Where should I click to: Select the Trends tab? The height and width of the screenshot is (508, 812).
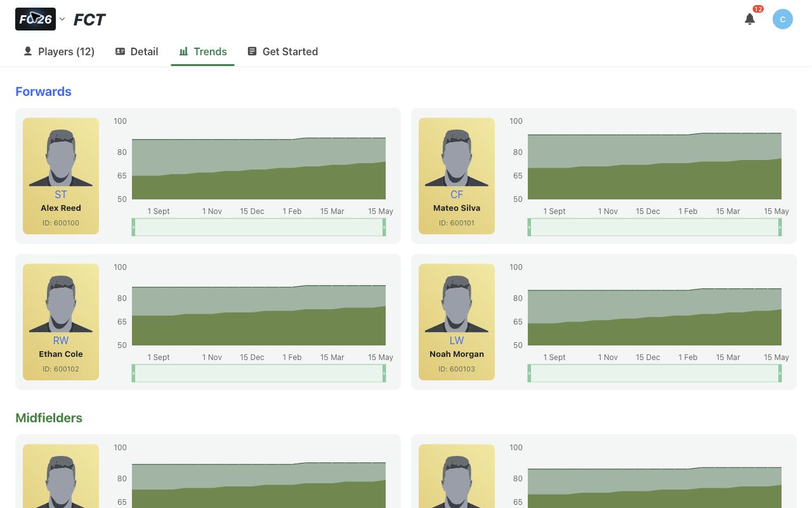[202, 51]
